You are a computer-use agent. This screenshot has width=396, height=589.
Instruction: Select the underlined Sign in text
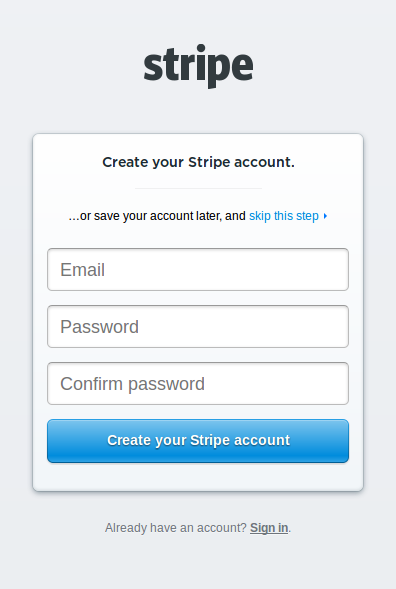pos(269,528)
